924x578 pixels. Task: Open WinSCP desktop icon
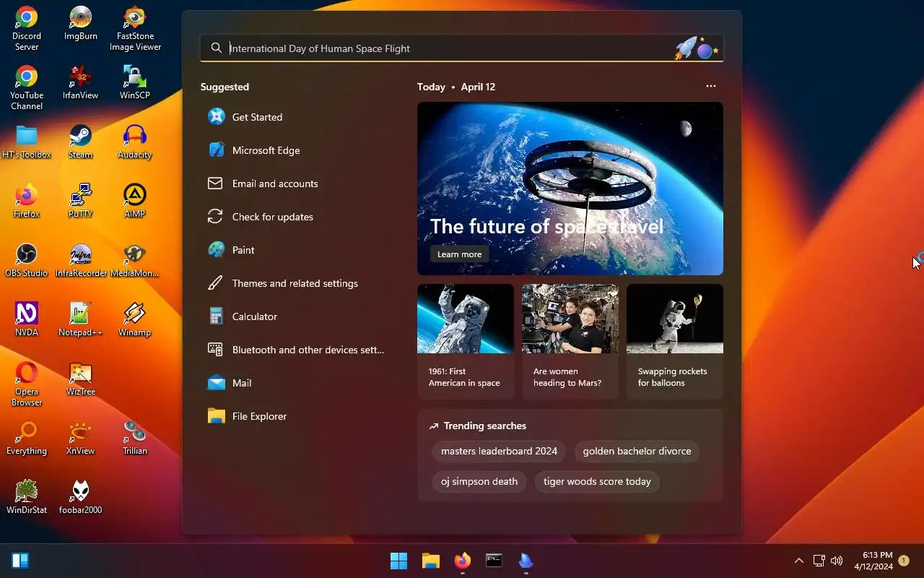(135, 83)
